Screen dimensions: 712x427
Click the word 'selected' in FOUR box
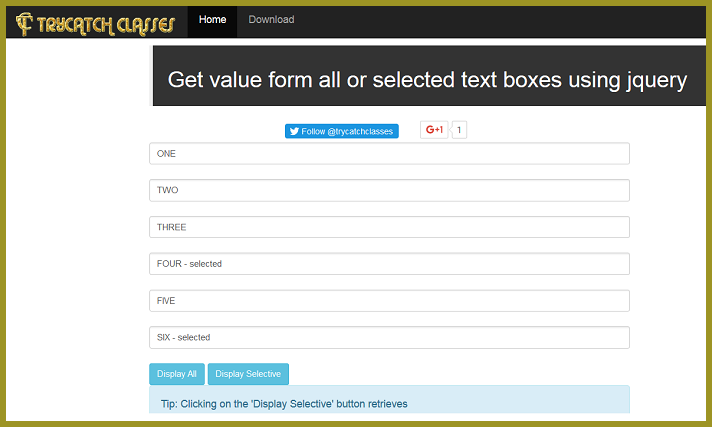[x=206, y=264]
